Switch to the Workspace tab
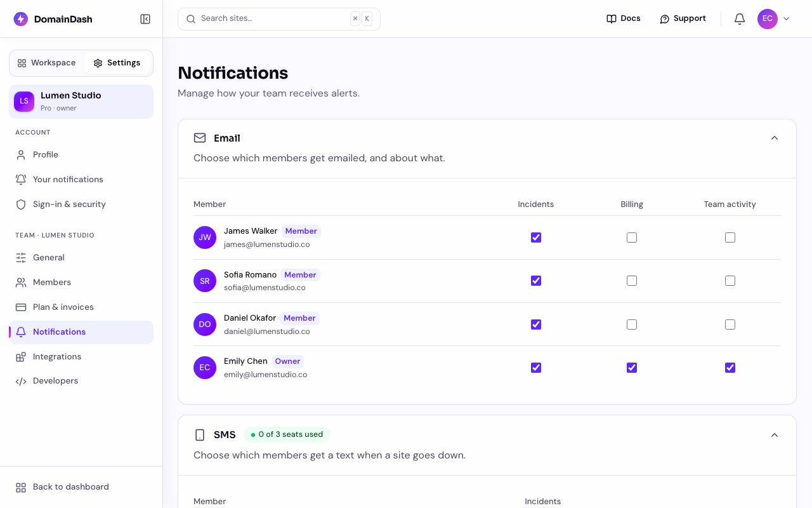This screenshot has height=508, width=812. coord(46,63)
